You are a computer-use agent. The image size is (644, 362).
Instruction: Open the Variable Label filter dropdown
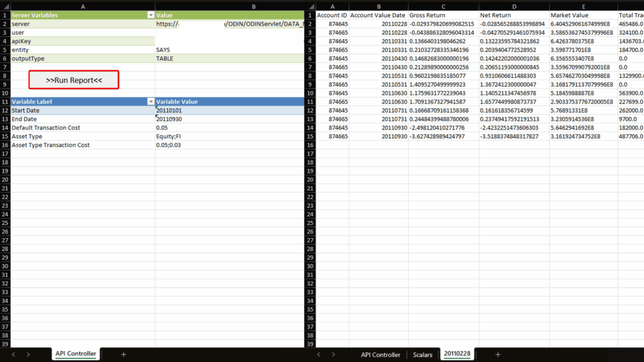click(x=150, y=102)
